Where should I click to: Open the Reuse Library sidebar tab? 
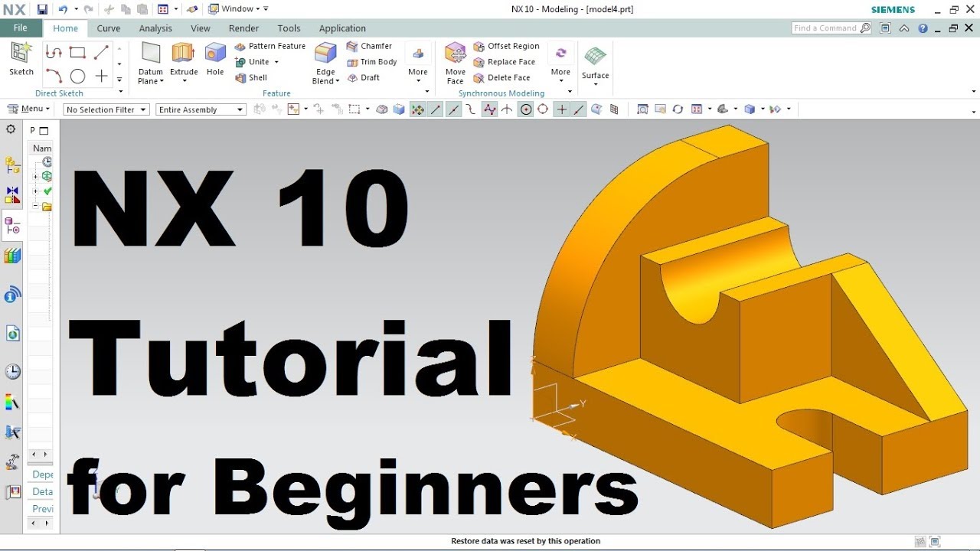[x=12, y=256]
